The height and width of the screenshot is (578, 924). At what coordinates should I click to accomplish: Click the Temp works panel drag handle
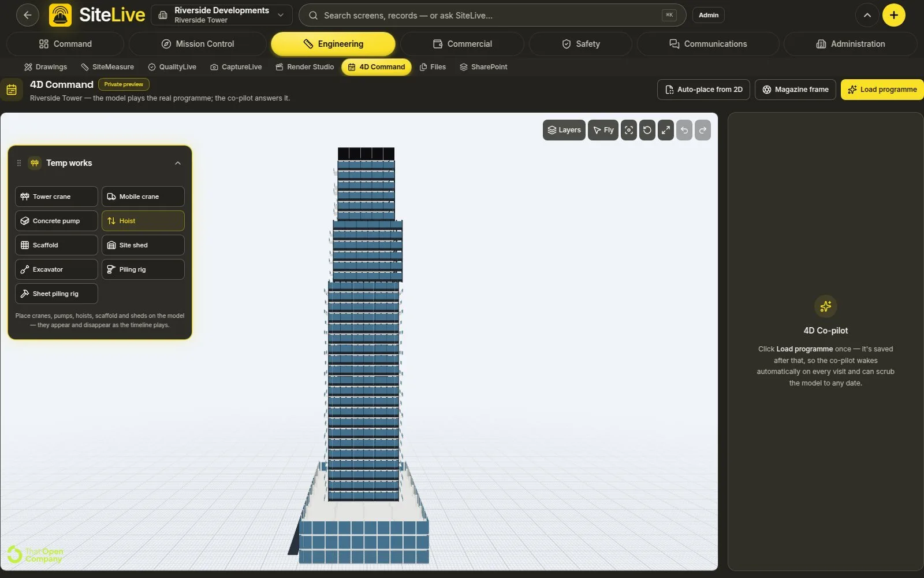tap(19, 163)
